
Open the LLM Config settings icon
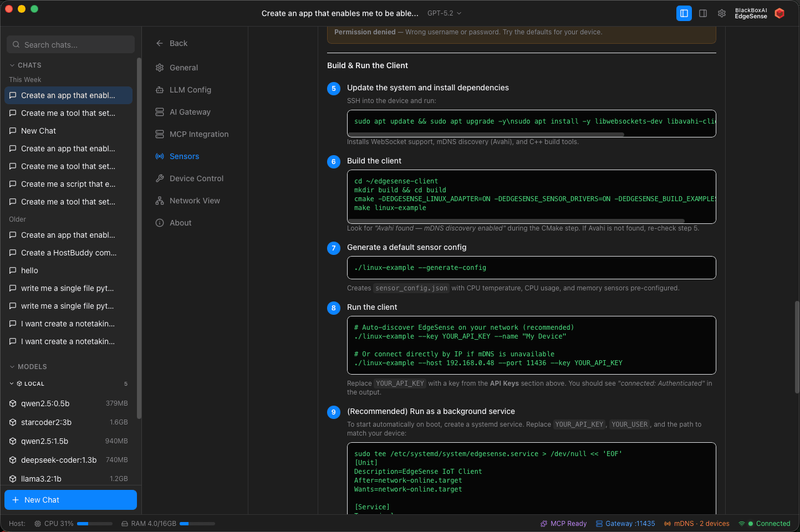(x=159, y=90)
